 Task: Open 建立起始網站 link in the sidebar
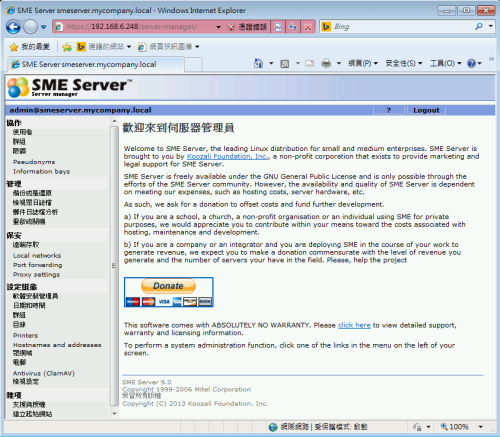[32, 414]
